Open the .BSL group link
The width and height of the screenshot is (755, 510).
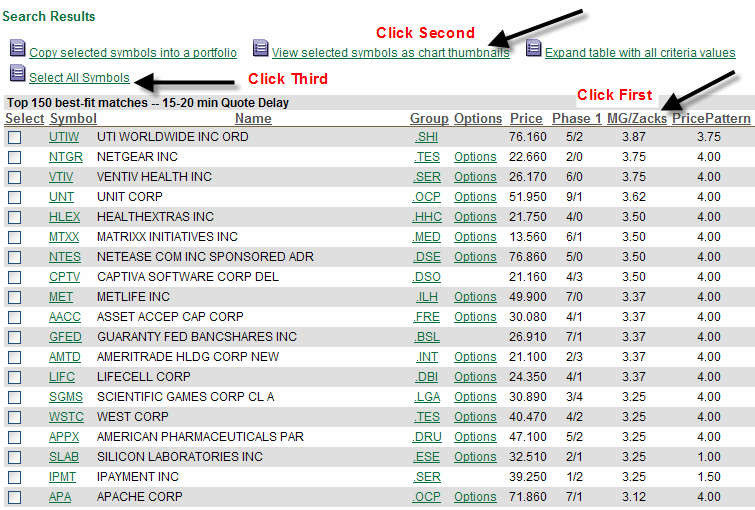[427, 337]
